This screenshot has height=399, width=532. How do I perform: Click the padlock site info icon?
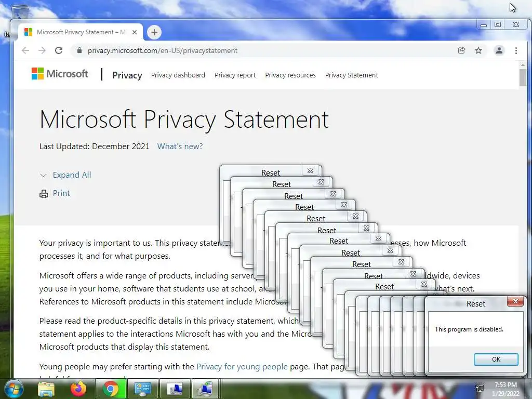point(79,50)
